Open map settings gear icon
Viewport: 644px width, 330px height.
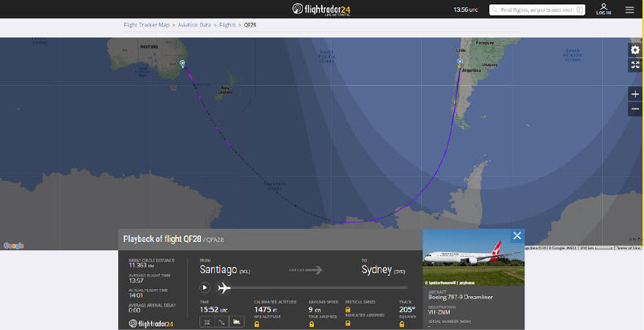[635, 50]
